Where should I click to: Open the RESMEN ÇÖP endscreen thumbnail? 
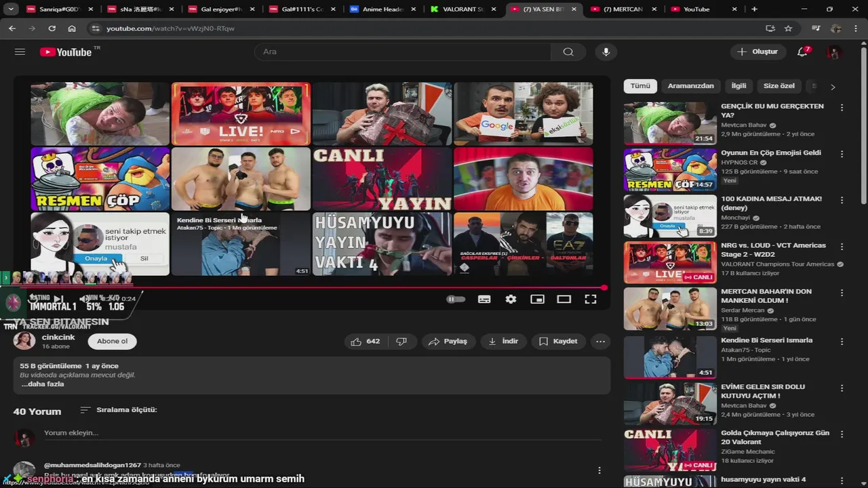point(100,179)
